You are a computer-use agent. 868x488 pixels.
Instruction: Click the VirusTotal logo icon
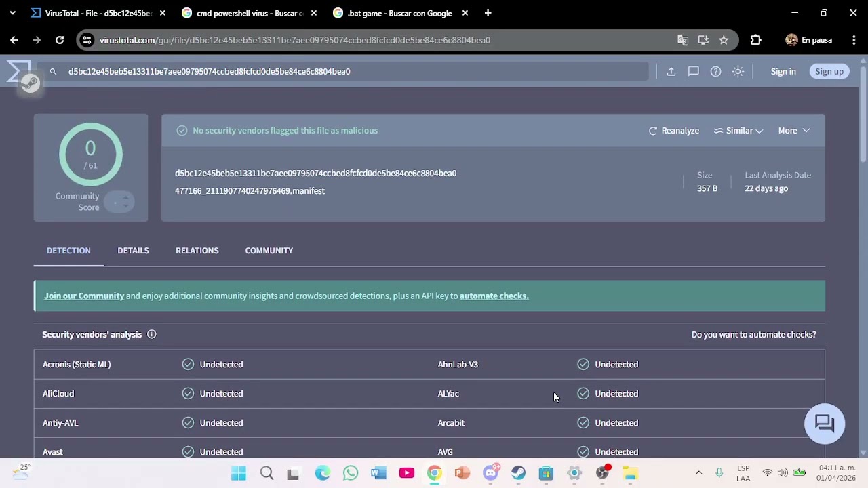(x=19, y=71)
